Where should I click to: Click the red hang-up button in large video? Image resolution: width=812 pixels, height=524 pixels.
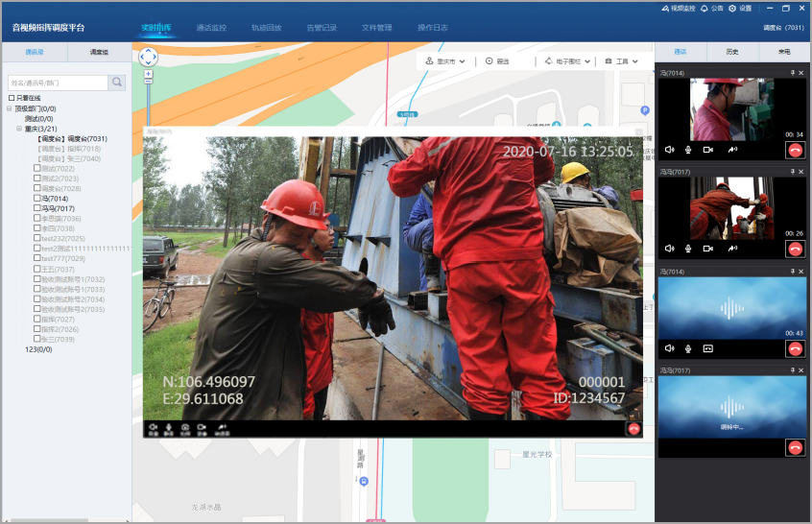point(633,429)
